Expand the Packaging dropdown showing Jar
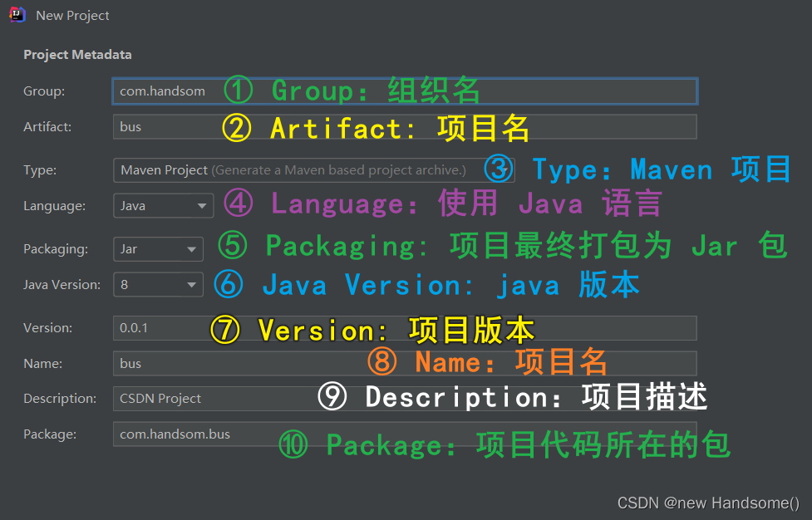The height and width of the screenshot is (520, 812). [x=158, y=249]
